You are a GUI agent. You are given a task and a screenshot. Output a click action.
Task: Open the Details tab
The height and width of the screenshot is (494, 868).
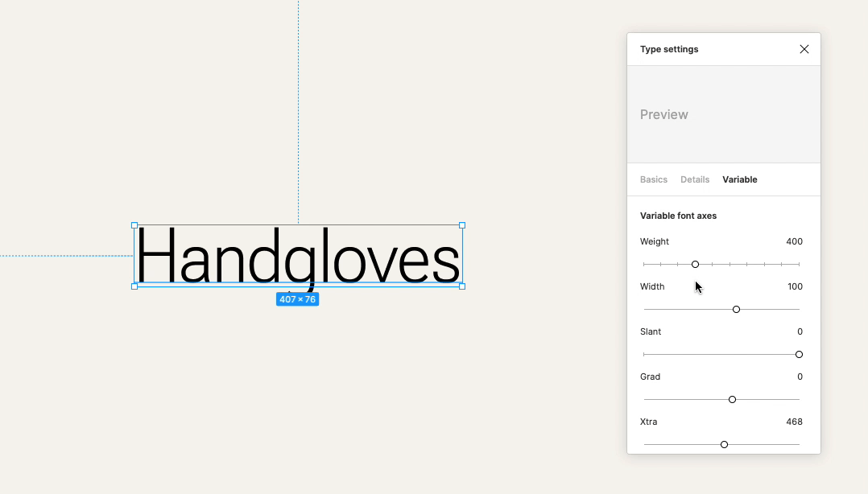(x=694, y=179)
